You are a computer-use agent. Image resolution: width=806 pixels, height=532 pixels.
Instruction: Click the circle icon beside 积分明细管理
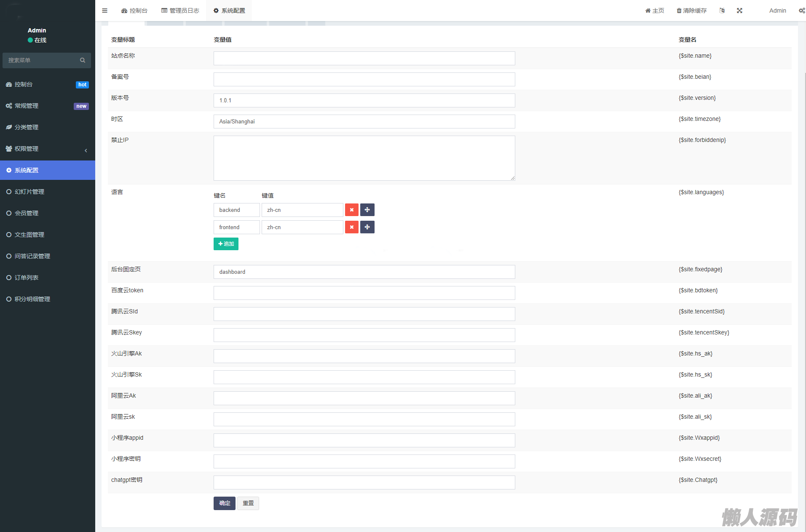pyautogui.click(x=9, y=299)
